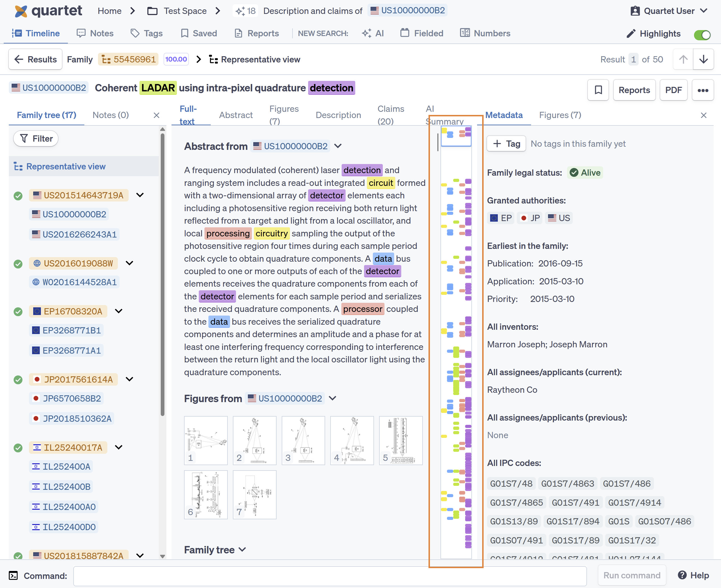The image size is (721, 588).
Task: Toggle the Highlights switch off
Action: coord(702,35)
